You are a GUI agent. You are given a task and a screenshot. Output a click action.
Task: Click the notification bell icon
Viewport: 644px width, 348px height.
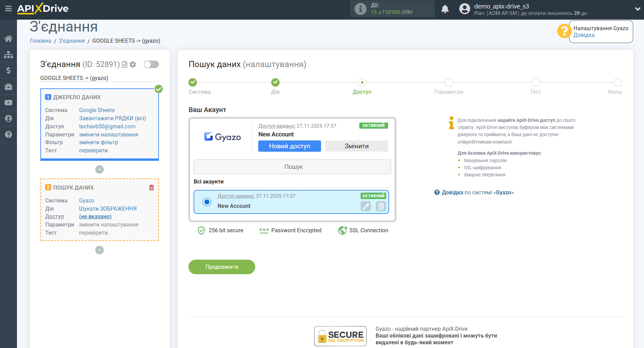pyautogui.click(x=445, y=9)
